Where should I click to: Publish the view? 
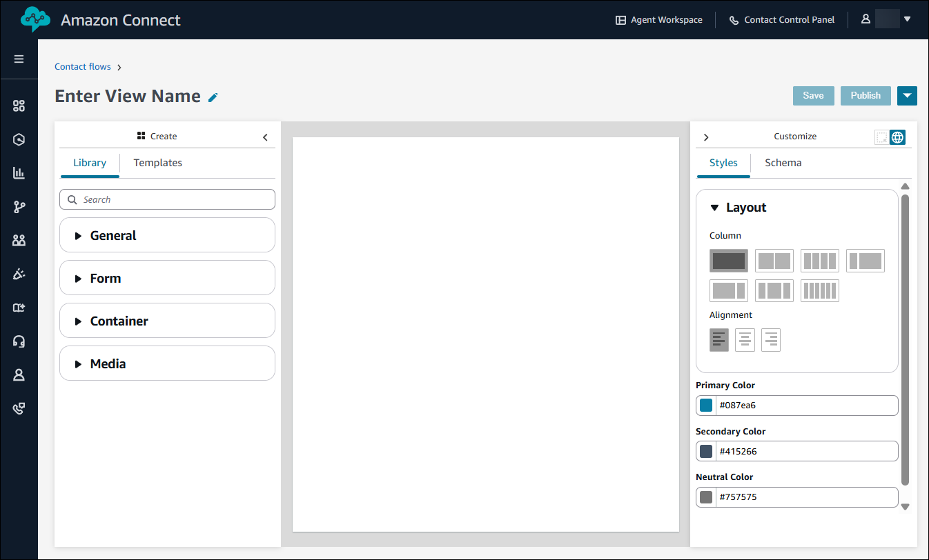[x=866, y=95]
